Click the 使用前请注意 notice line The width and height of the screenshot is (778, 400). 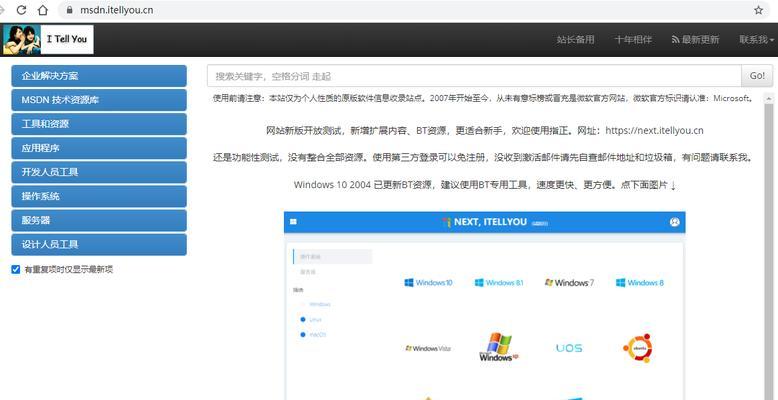click(484, 98)
